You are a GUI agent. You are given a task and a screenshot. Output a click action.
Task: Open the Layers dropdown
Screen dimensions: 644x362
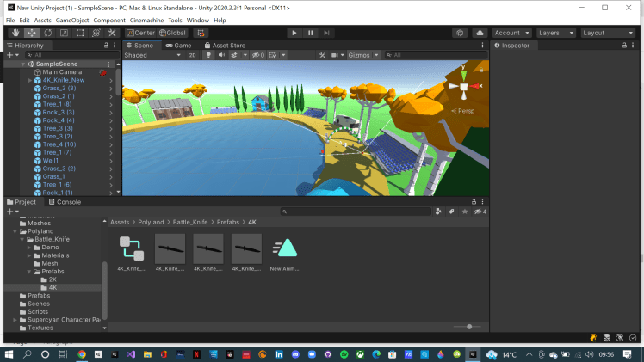click(555, 33)
